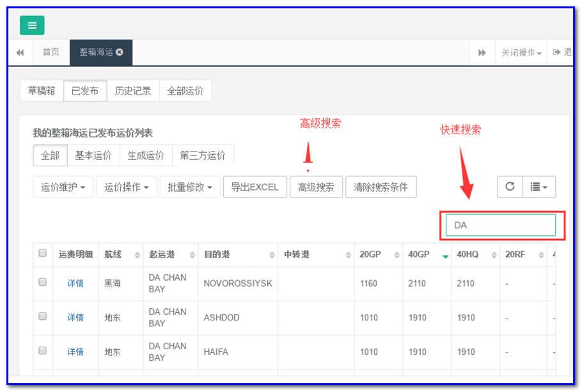The height and width of the screenshot is (392, 582).
Task: Open 详情 for the HAIFA row
Action: [x=75, y=352]
